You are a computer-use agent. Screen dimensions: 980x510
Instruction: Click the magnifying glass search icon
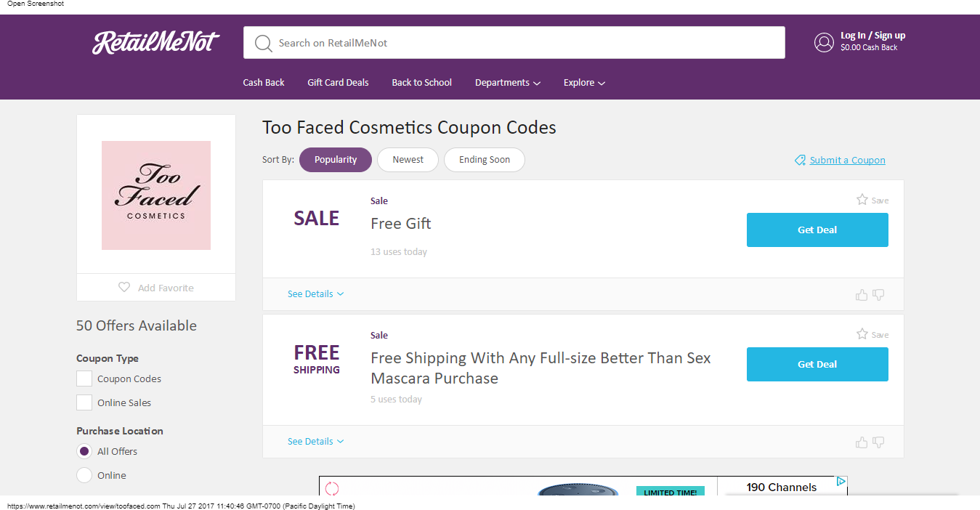tap(264, 44)
